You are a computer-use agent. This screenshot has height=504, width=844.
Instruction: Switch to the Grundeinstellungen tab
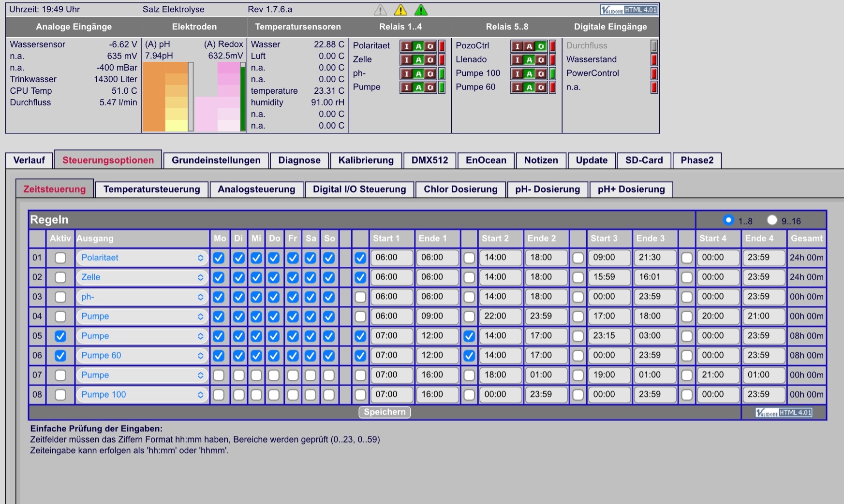(216, 160)
